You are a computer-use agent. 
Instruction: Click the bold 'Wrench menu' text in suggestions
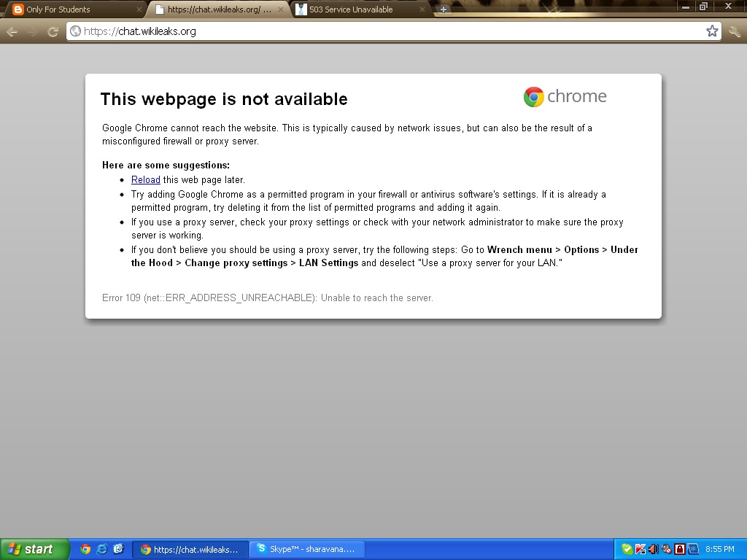519,250
